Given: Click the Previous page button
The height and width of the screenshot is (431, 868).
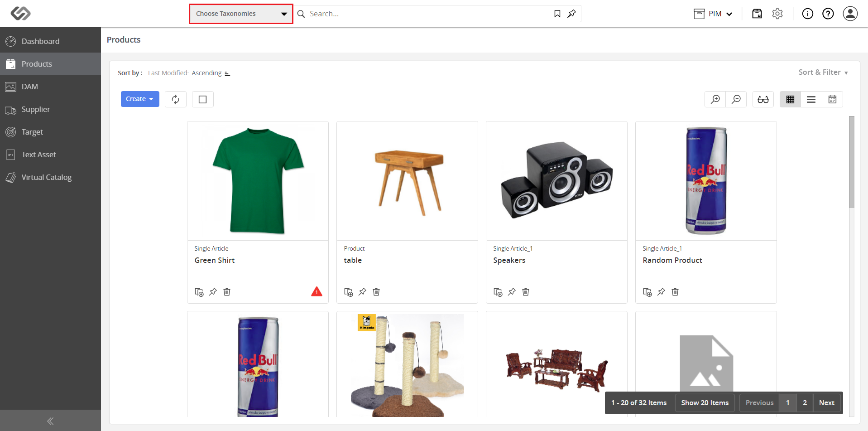Looking at the screenshot, I should [759, 403].
